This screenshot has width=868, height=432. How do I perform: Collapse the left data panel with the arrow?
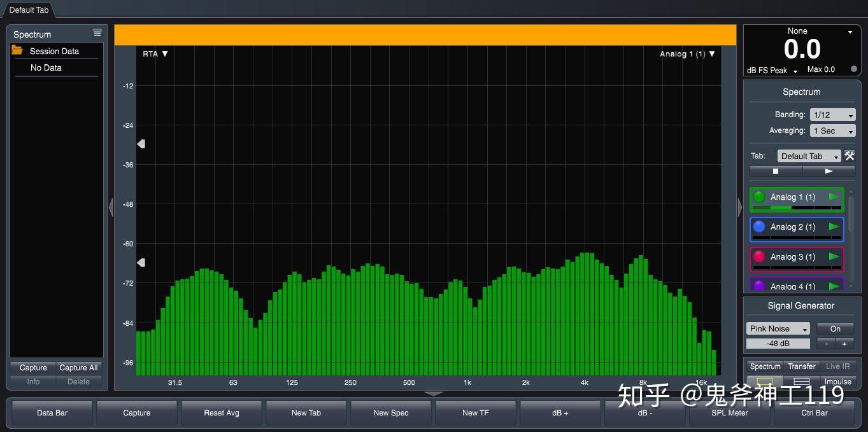tap(111, 207)
